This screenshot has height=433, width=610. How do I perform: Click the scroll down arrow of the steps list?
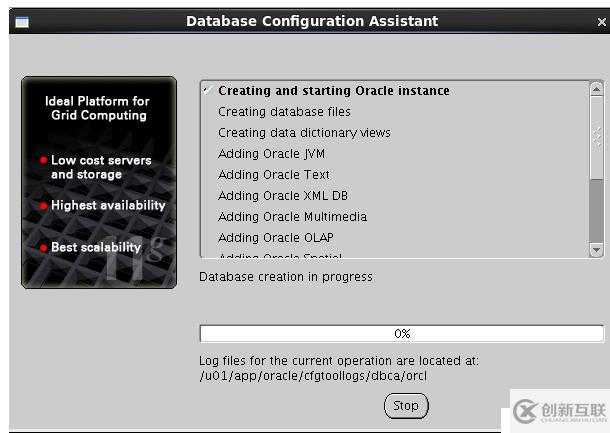pyautogui.click(x=596, y=249)
